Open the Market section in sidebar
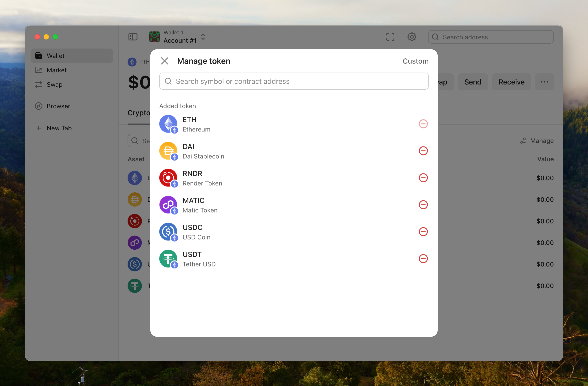 pos(72,70)
